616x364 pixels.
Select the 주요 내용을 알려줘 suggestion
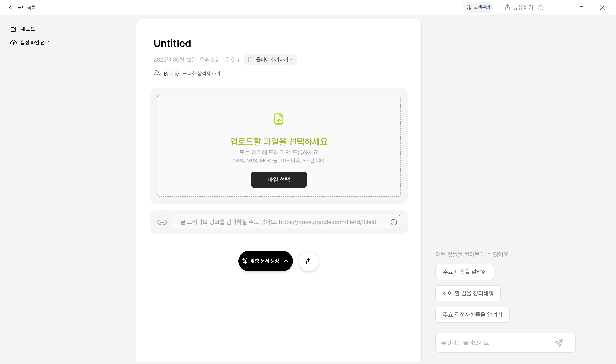465,272
